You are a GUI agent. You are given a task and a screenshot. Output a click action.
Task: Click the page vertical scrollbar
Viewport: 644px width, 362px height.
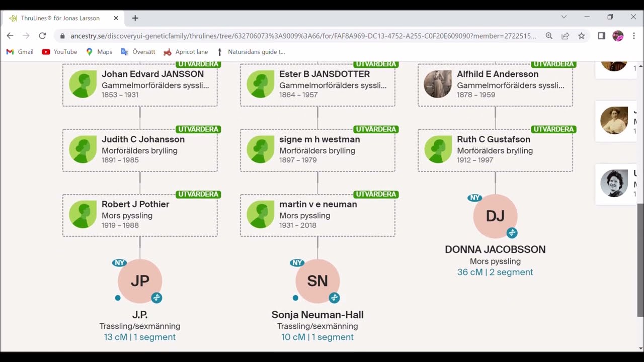point(640,260)
